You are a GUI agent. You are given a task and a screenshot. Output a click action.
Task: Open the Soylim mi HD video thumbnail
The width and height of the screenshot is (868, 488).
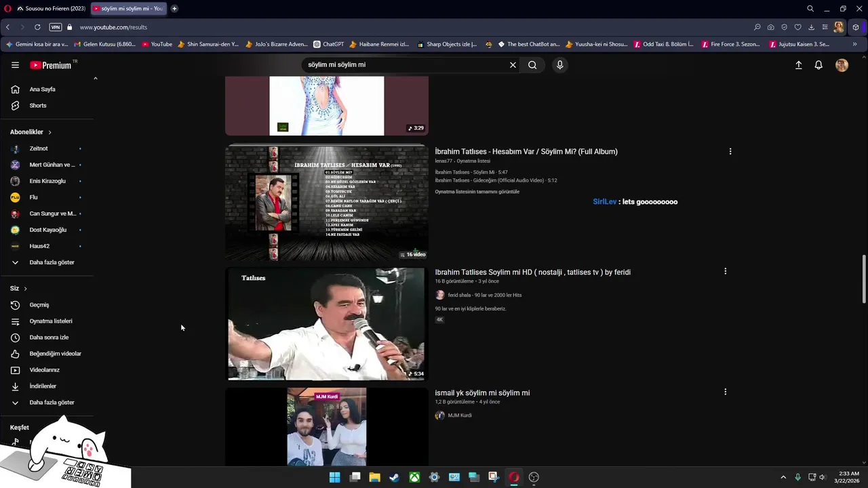click(327, 324)
